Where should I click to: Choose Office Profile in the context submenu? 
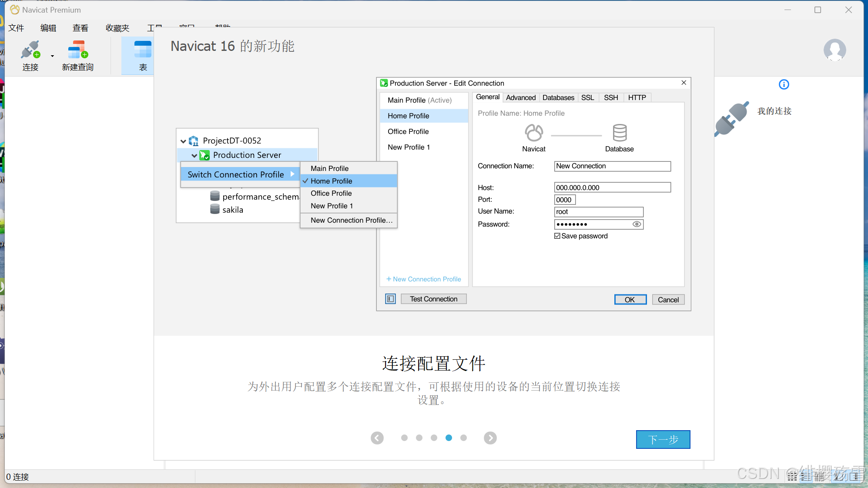349,193
